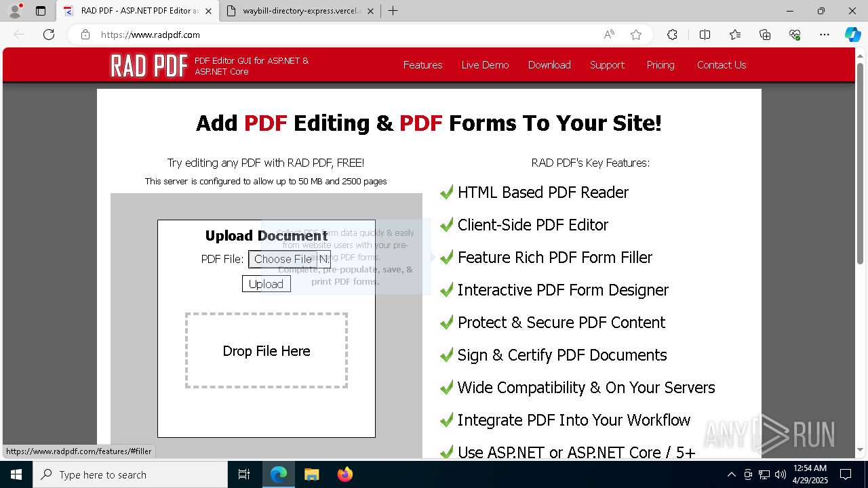The width and height of the screenshot is (868, 488).
Task: Open the volume speaker tray icon
Action: 780,474
